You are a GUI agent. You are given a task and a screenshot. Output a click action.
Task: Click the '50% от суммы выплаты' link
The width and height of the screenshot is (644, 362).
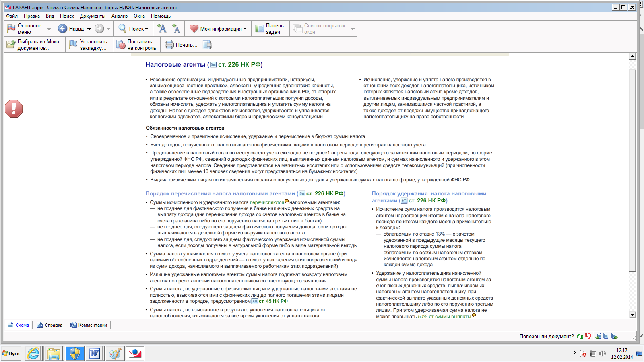pos(444,317)
